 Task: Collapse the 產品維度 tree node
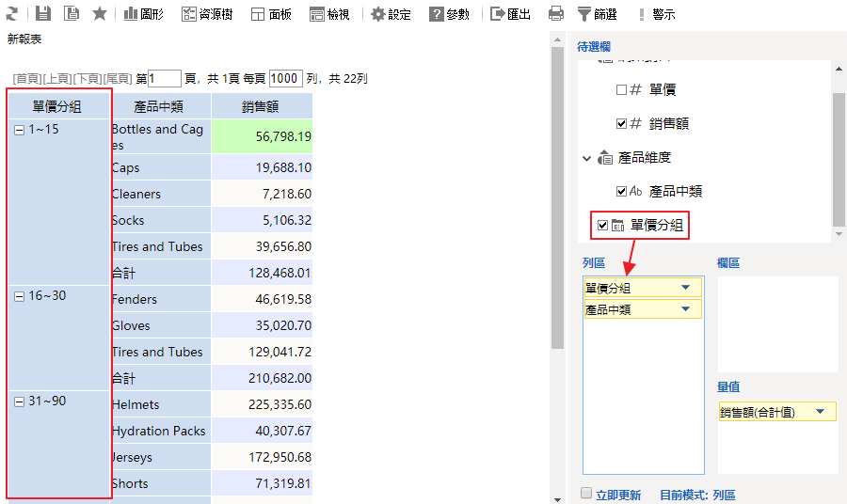click(x=587, y=158)
